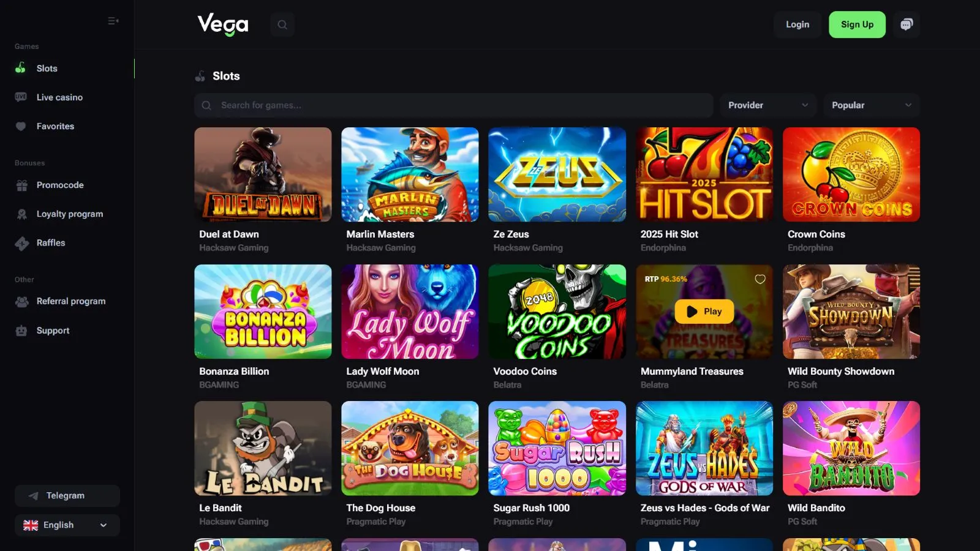Click the green Sign Up button
The width and height of the screenshot is (980, 551).
coord(857,24)
